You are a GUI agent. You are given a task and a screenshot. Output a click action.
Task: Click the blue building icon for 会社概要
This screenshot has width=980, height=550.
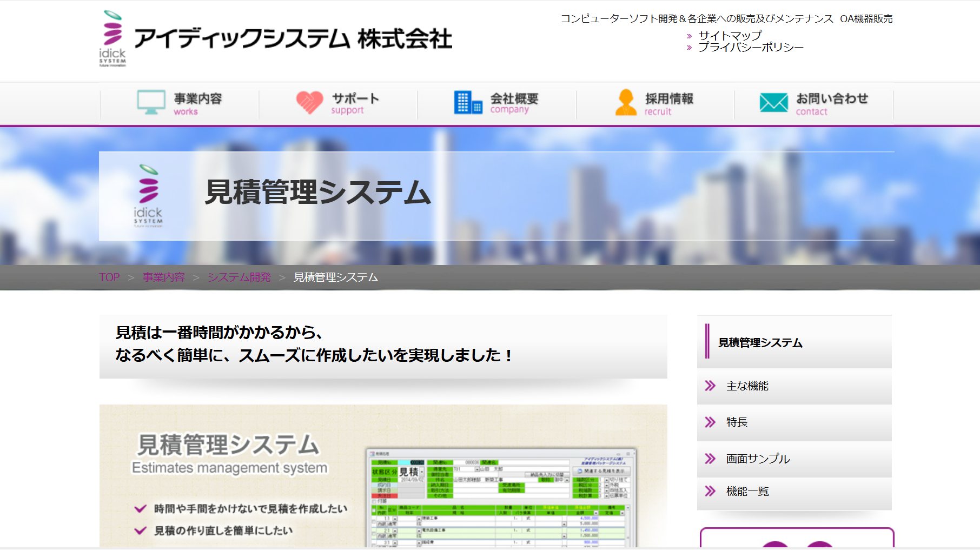pyautogui.click(x=468, y=102)
